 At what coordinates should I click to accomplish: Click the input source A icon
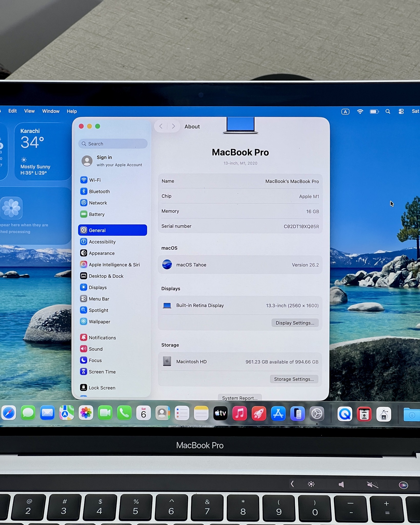[345, 112]
